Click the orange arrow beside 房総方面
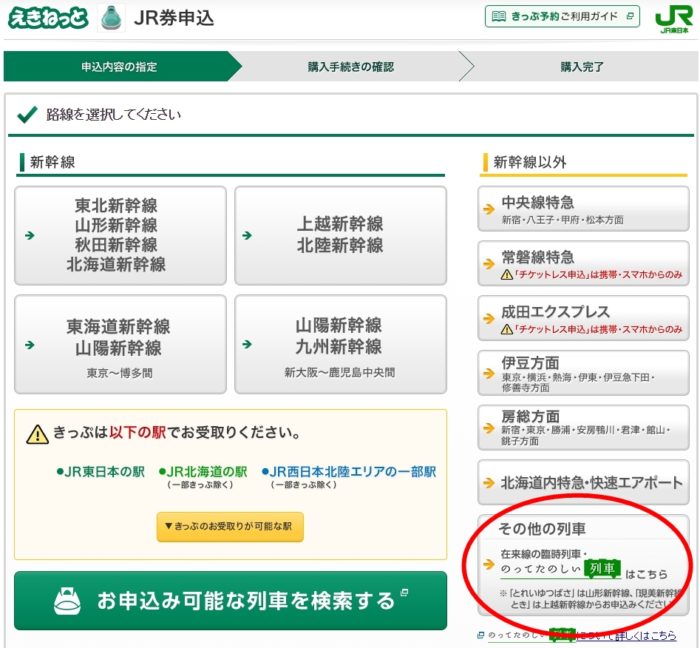This screenshot has width=700, height=648. click(489, 428)
